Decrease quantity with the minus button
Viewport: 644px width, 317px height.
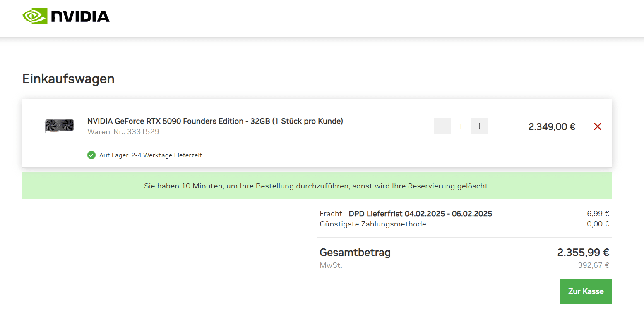coord(442,126)
